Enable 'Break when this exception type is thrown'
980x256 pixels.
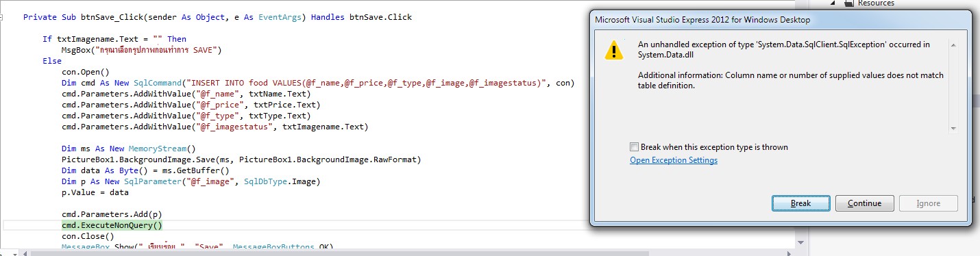pos(634,147)
